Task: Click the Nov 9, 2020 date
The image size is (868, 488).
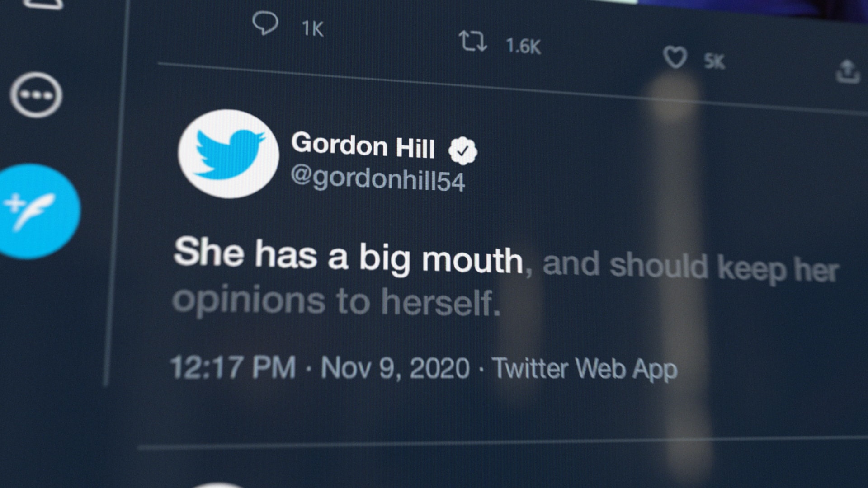Action: (395, 368)
